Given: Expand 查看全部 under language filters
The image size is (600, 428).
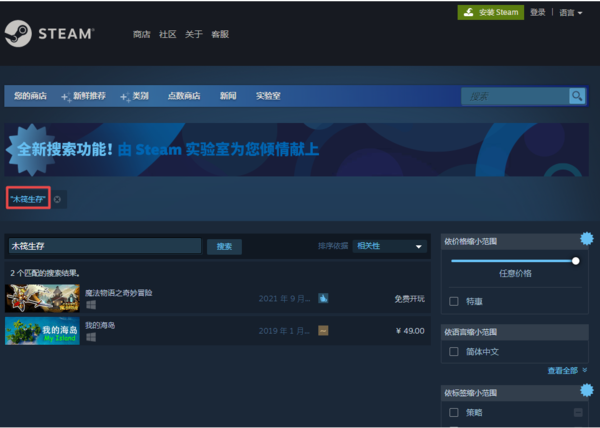Looking at the screenshot, I should point(566,371).
